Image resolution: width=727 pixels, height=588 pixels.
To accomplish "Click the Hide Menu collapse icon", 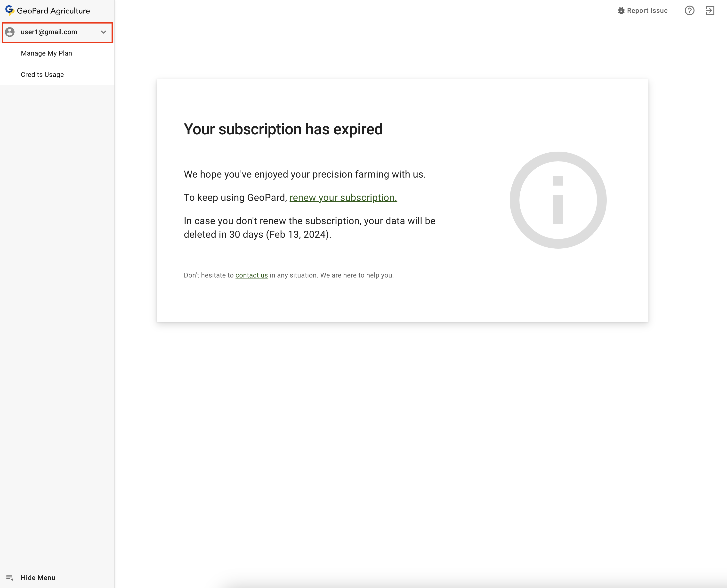I will (x=9, y=578).
